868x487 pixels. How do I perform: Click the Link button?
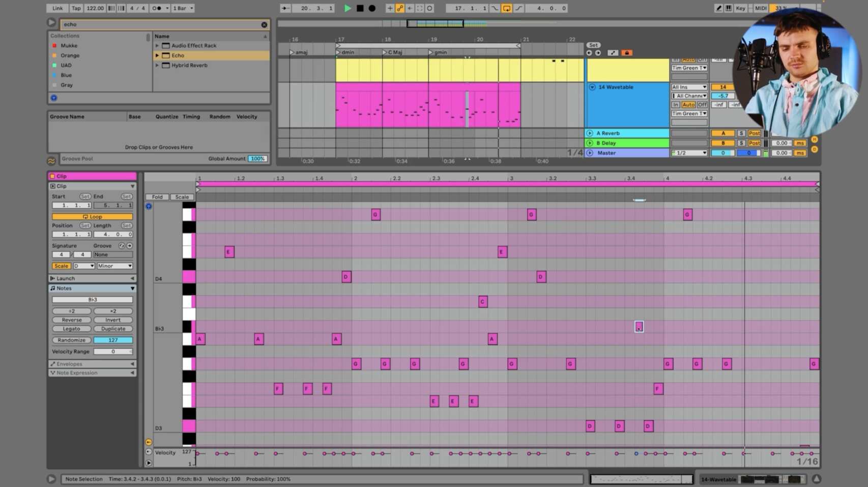pos(57,8)
